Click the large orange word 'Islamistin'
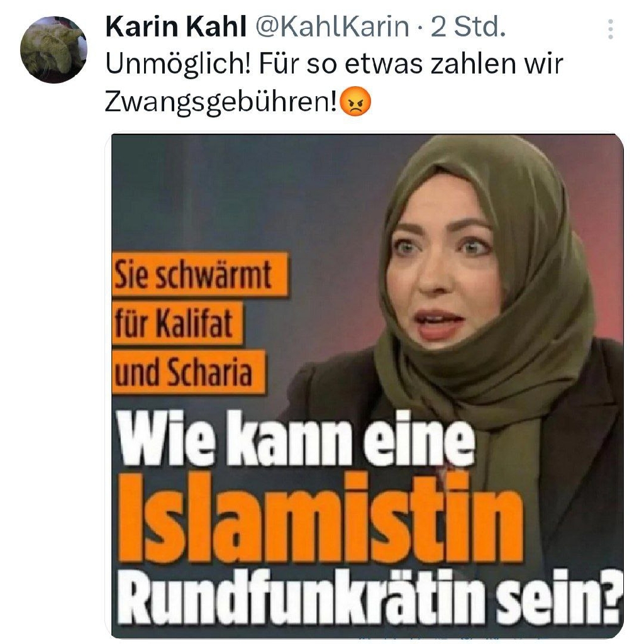This screenshot has height=644, width=644. pos(321,517)
